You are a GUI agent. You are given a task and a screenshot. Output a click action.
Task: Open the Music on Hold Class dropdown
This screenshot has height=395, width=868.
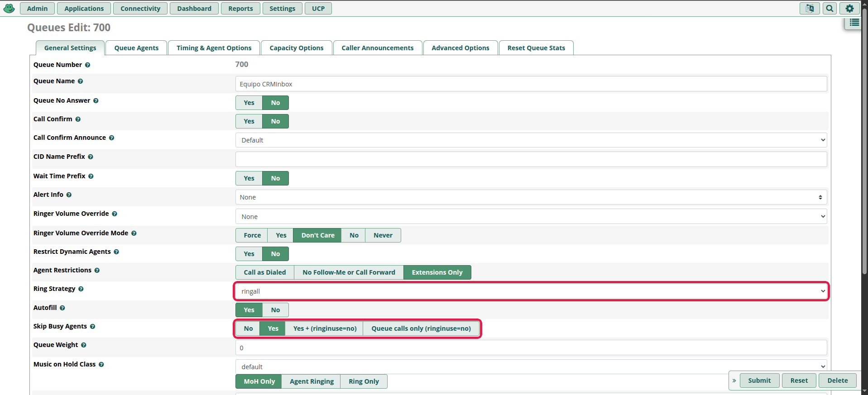[x=531, y=367]
